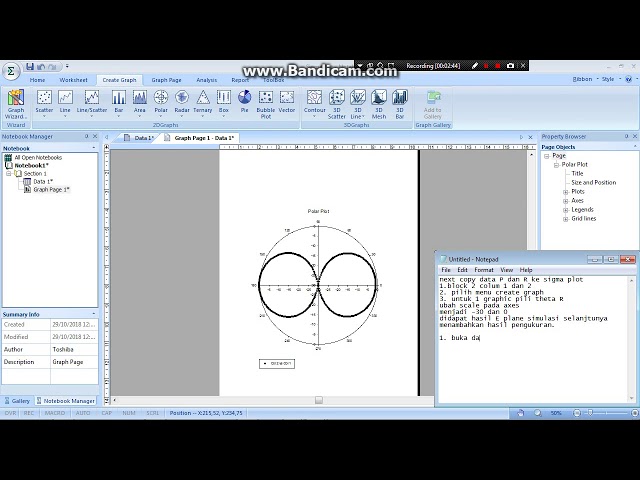The width and height of the screenshot is (640, 480).
Task: Collapse the Section 1 tree node
Action: click(x=9, y=173)
